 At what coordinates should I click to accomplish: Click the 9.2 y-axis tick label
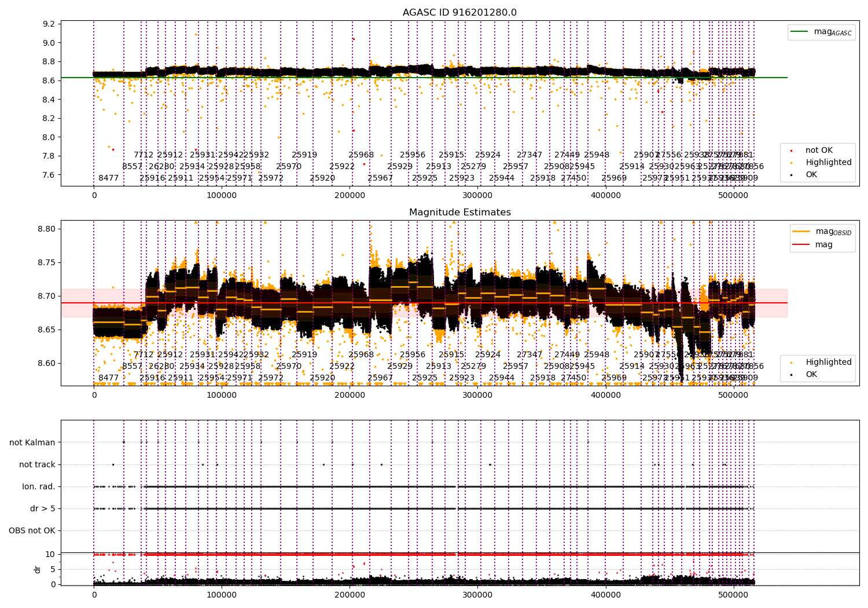click(49, 24)
